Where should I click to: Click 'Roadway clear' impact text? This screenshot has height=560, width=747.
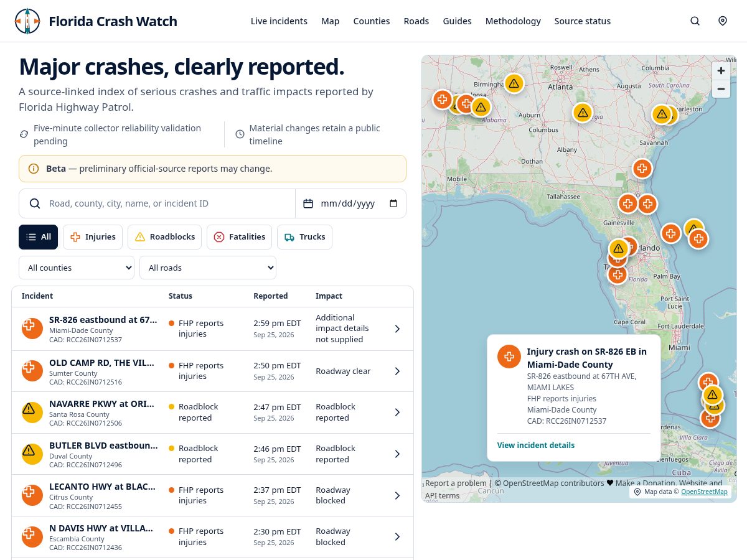tap(343, 371)
